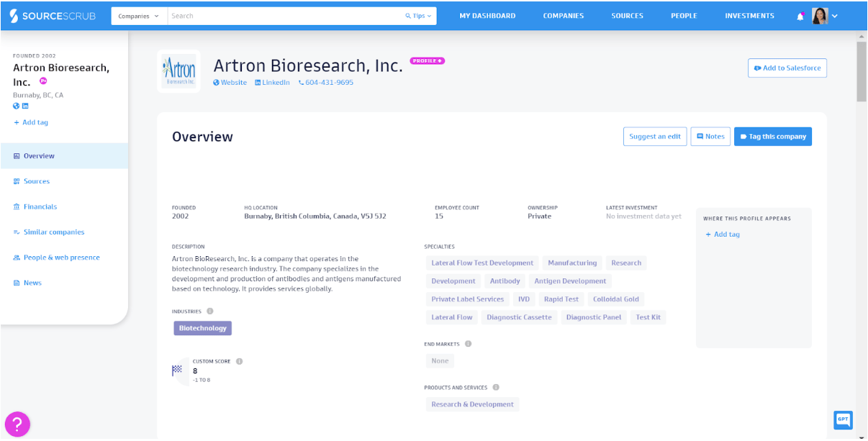Select Antigen Development specialty tag
The image size is (868, 441).
tap(570, 281)
